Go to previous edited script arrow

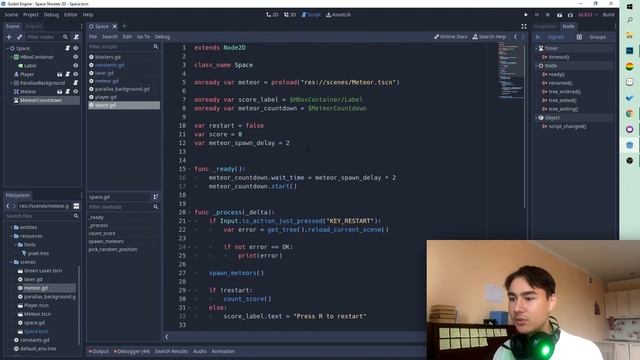click(515, 37)
